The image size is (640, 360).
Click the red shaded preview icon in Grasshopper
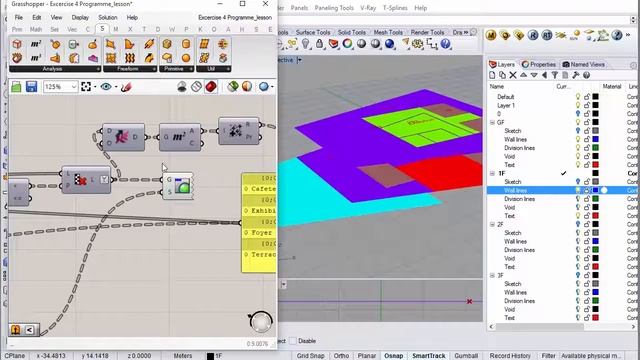click(x=211, y=87)
